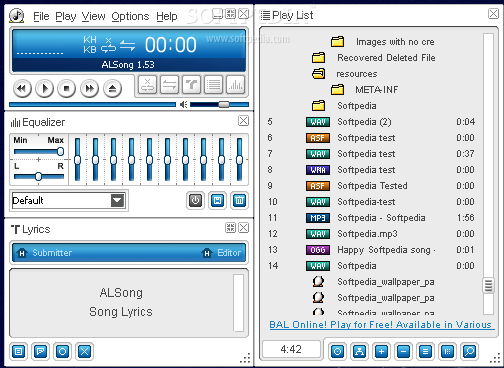
Task: Click fourth icon (X) at Lyrics panel bottom
Action: (x=85, y=352)
